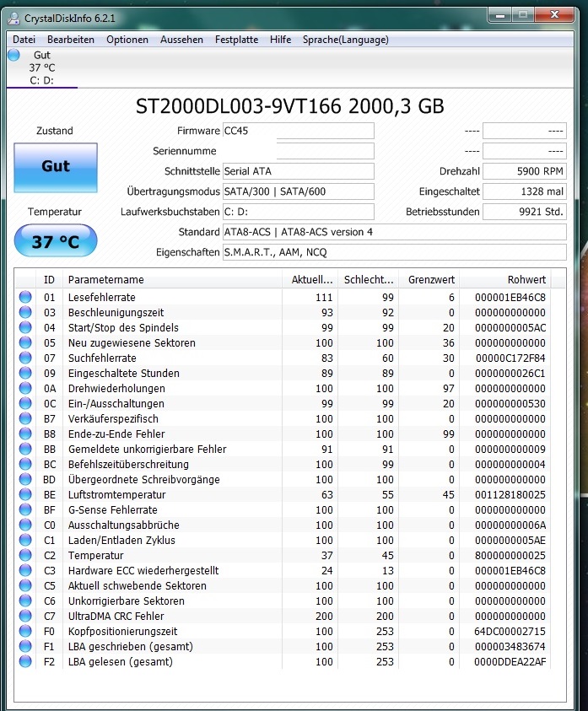Click status orb for UltraDMA CRC Fehler

[25, 617]
